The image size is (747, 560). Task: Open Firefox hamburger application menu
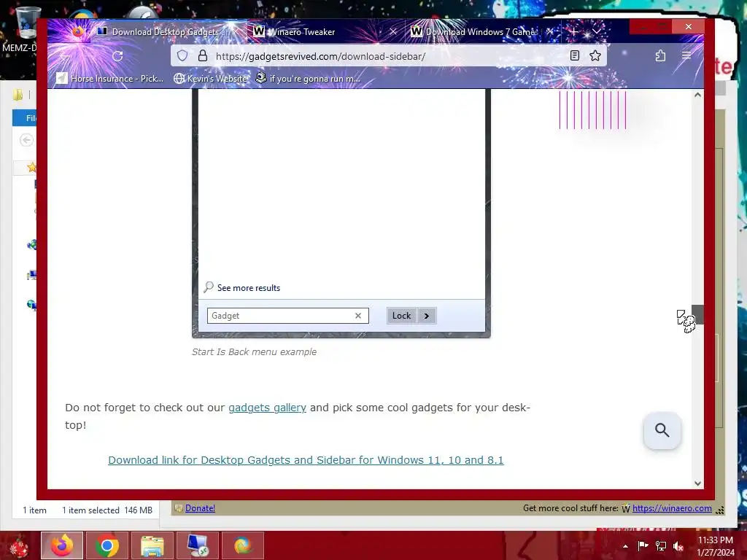pyautogui.click(x=686, y=55)
